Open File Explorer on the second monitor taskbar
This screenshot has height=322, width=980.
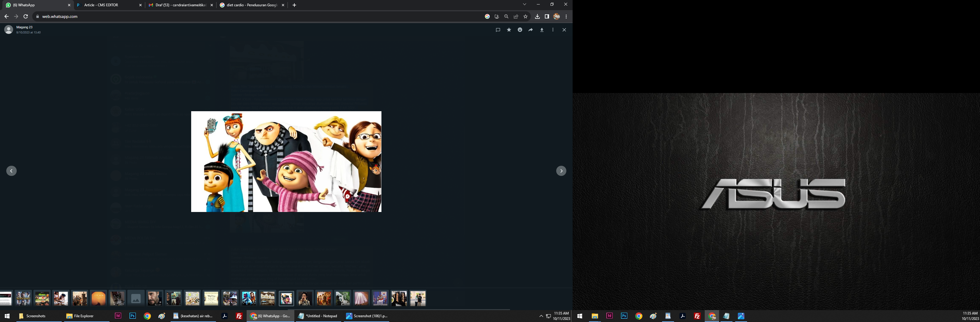pyautogui.click(x=595, y=316)
